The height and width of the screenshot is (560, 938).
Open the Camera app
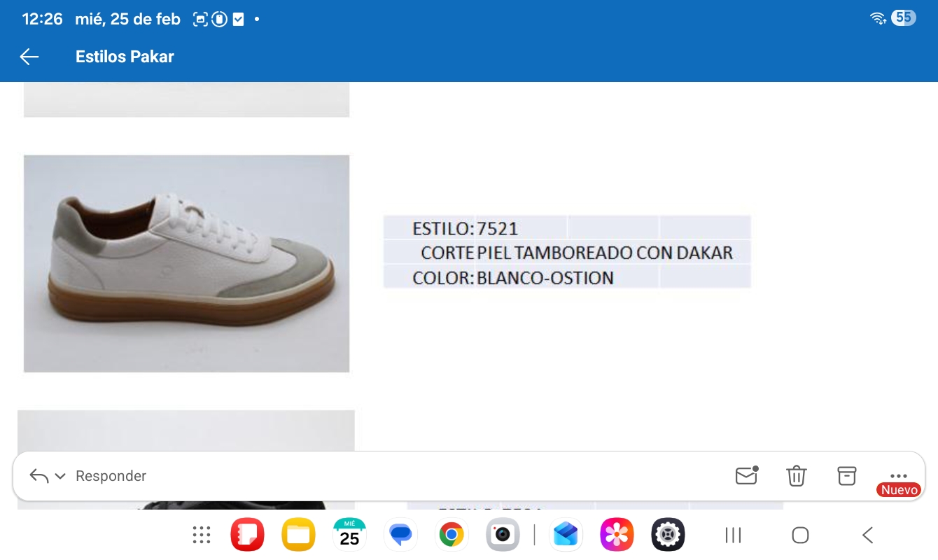tap(503, 535)
